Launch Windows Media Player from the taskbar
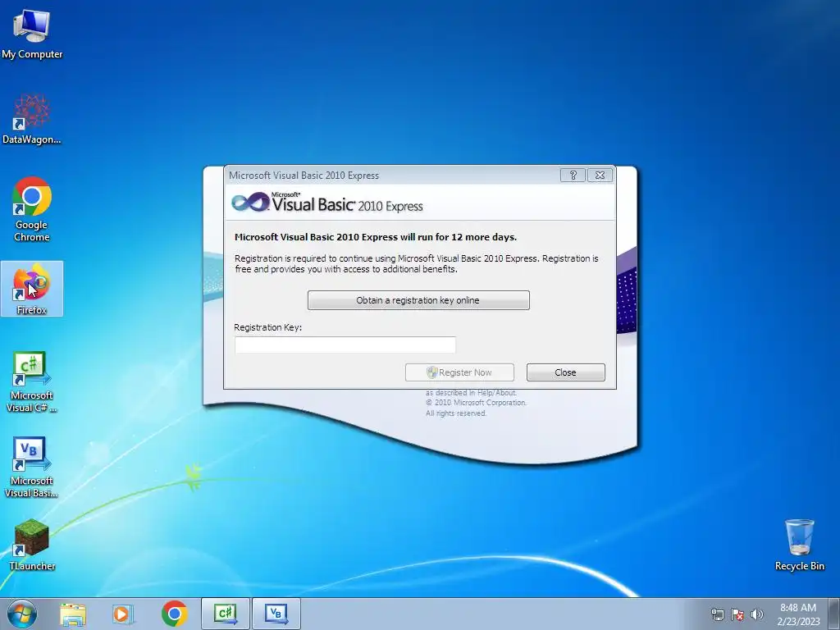This screenshot has width=840, height=630. pos(122,614)
